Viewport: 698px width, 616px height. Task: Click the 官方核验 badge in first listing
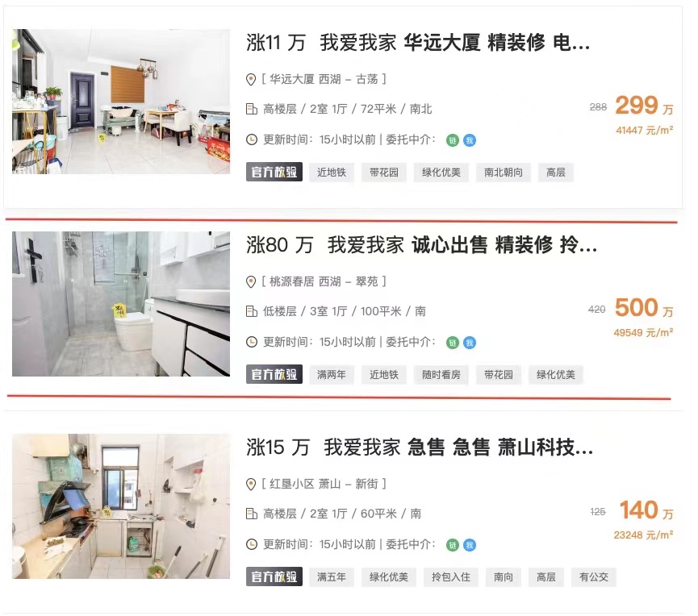coord(274,172)
